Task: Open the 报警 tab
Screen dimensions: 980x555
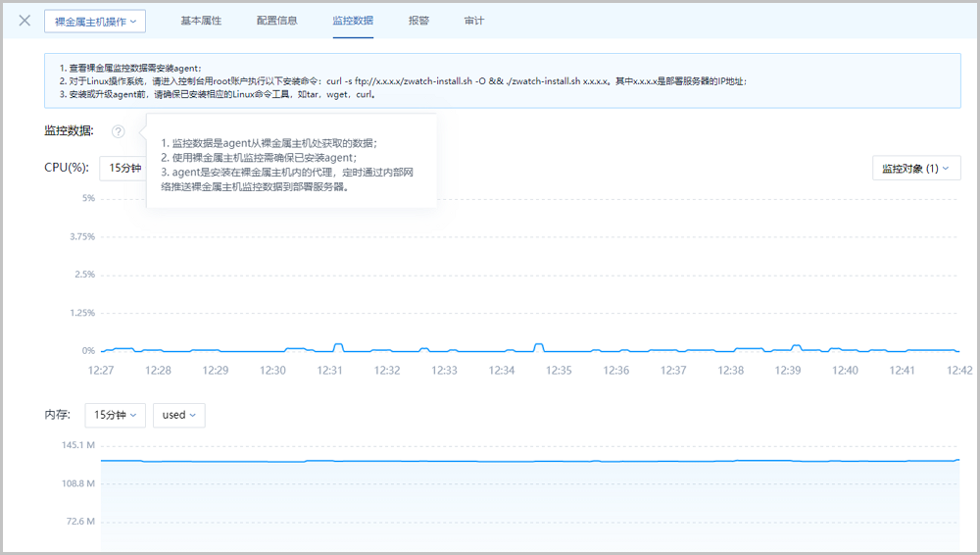Action: click(x=418, y=21)
